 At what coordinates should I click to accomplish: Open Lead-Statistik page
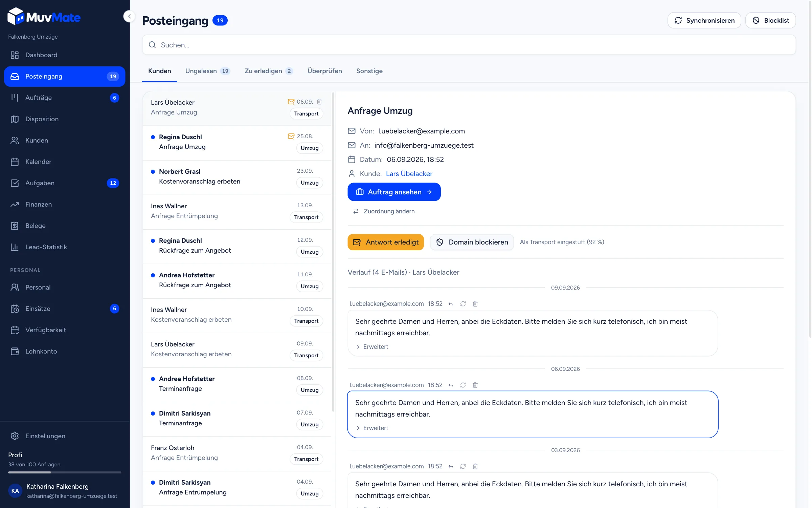point(65,247)
